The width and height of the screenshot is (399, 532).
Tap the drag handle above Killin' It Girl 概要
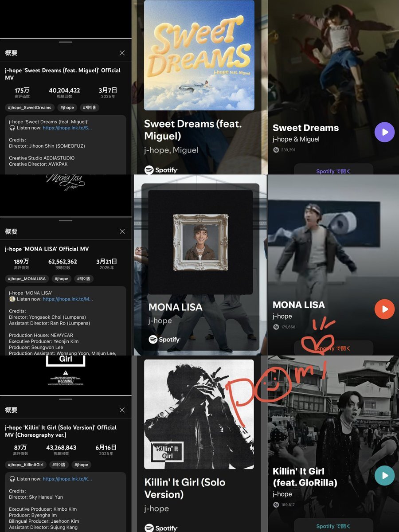[66, 399]
